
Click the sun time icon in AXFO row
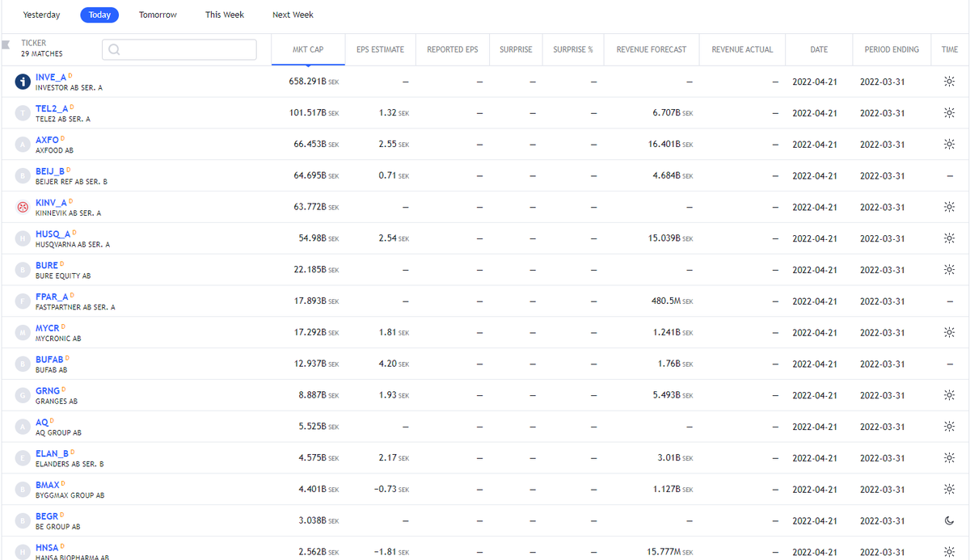tap(950, 145)
